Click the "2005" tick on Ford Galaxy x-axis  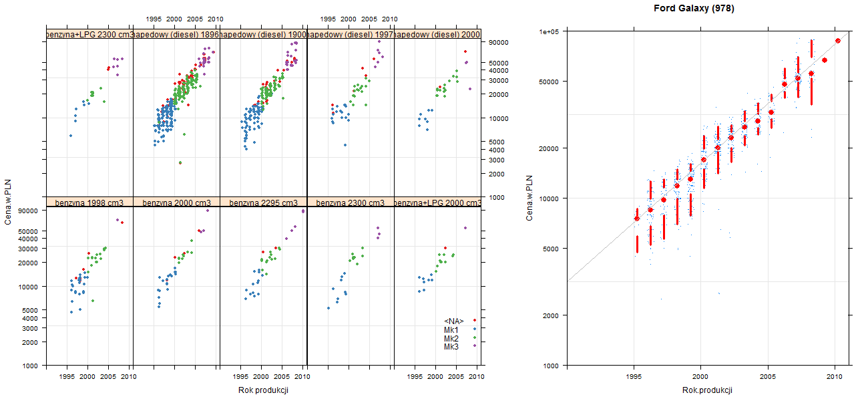coord(769,378)
